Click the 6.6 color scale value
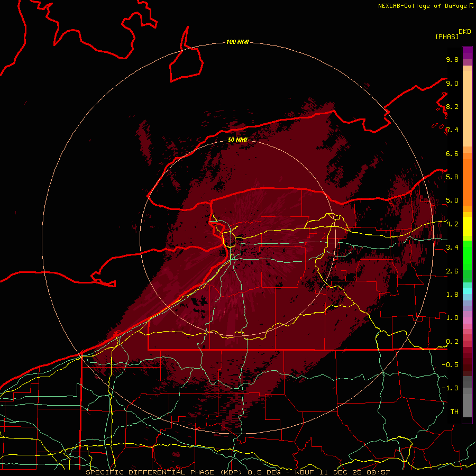The image size is (476, 476). click(x=452, y=153)
